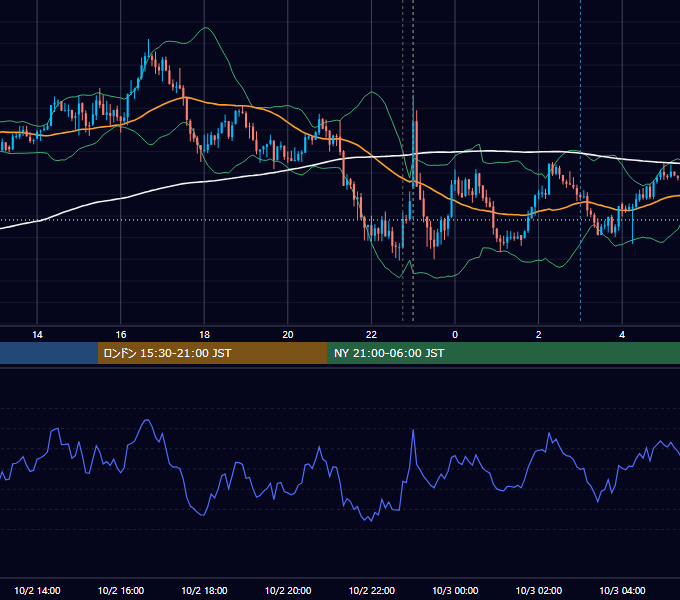This screenshot has height=600, width=680.
Task: Click the ロンドン 15:30-21:00 JST session bar
Action: coord(212,353)
